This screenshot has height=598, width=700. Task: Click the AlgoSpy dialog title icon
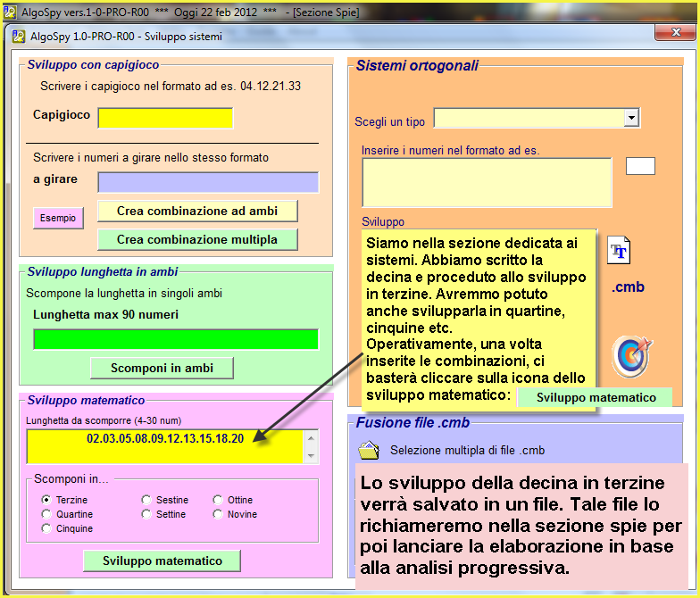pyautogui.click(x=18, y=37)
